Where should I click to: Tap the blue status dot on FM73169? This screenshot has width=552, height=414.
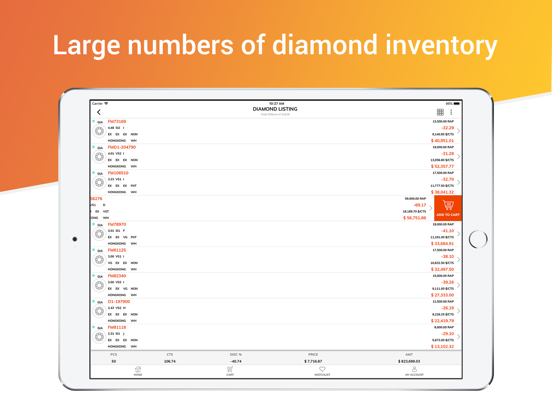[x=94, y=121]
